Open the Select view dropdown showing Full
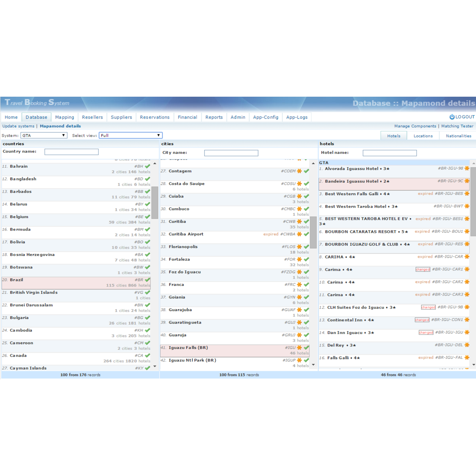Screen dimensions: 476x476 pyautogui.click(x=131, y=135)
